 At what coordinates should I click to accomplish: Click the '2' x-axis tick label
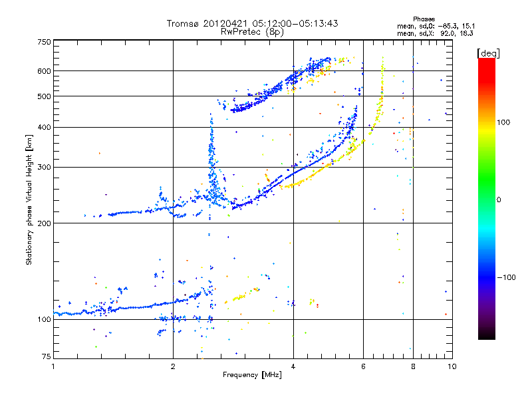click(173, 366)
